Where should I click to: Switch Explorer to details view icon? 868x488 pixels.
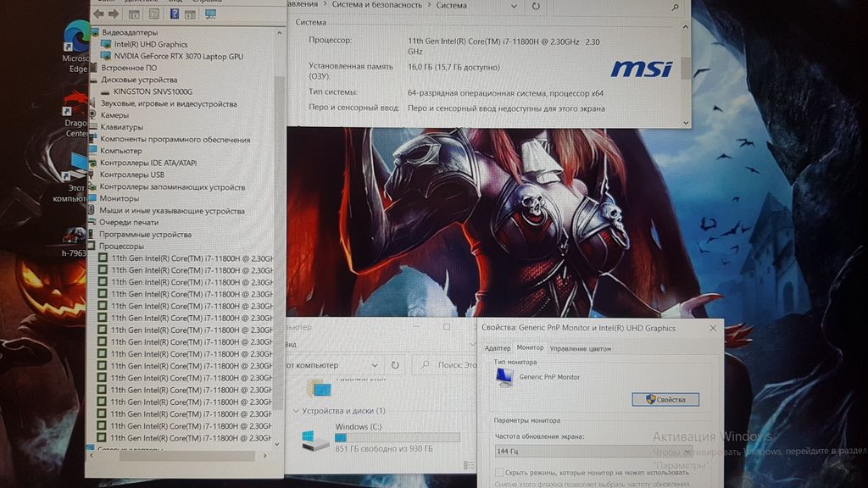pos(468,465)
